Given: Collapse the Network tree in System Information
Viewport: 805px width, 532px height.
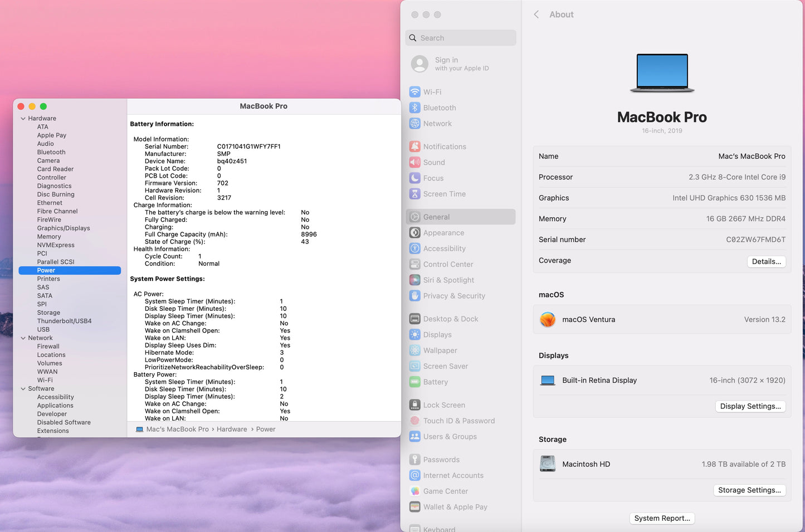Looking at the screenshot, I should [x=23, y=338].
